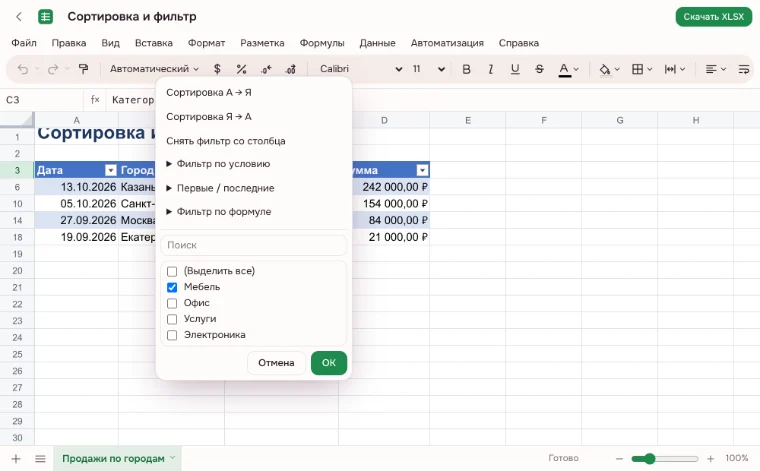The image size is (760, 471).
Task: Open the Данные menu
Action: coord(377,43)
